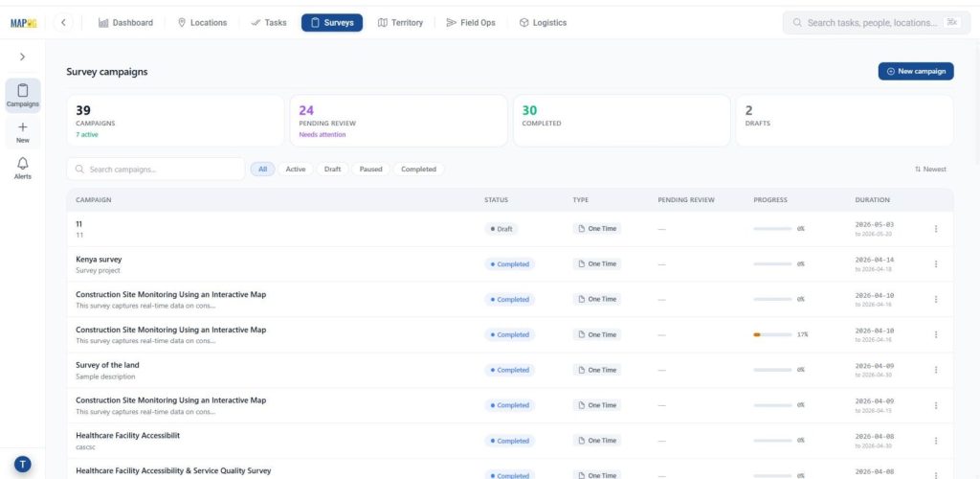This screenshot has width=980, height=479.
Task: Open row menu for Kenya survey
Action: tap(936, 263)
